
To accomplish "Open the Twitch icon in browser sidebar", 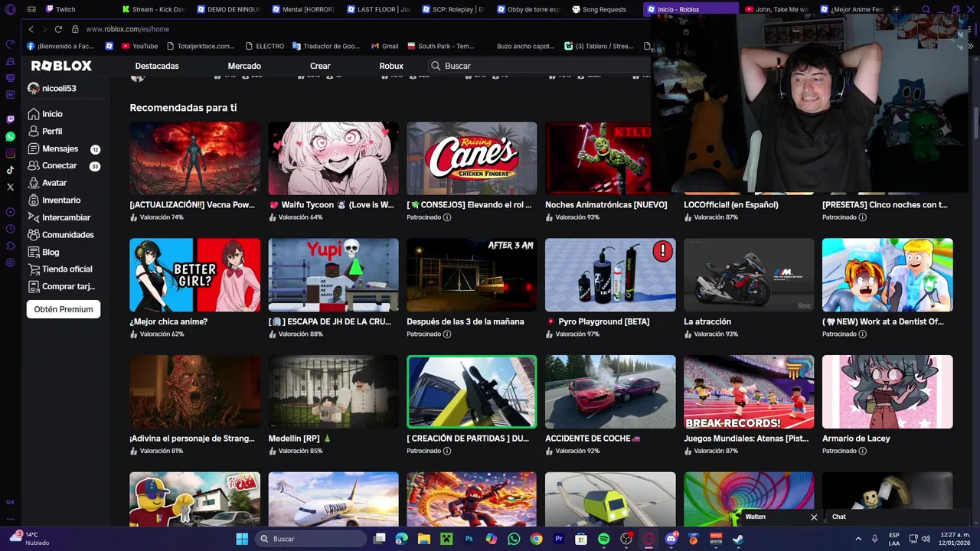I will [x=10, y=119].
